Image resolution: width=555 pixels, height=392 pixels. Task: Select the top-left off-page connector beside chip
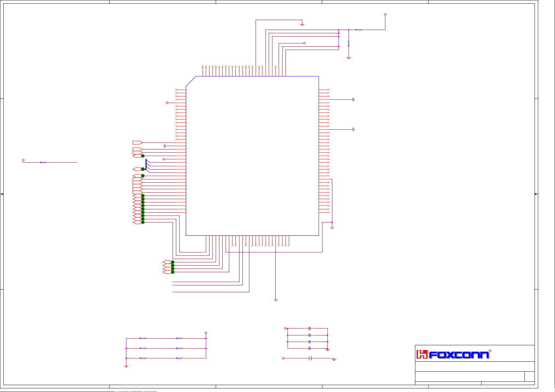[137, 143]
